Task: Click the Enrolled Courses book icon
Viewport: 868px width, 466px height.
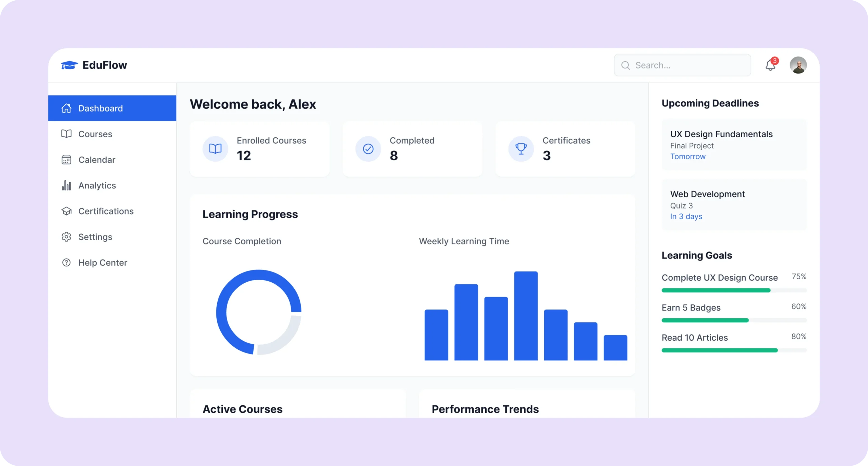Action: pyautogui.click(x=215, y=149)
